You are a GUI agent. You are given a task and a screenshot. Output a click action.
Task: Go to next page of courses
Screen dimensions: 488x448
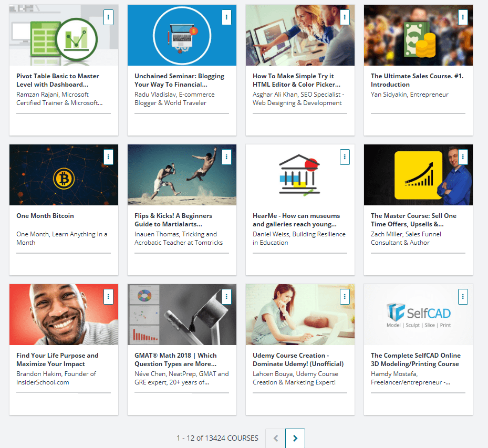click(x=295, y=438)
